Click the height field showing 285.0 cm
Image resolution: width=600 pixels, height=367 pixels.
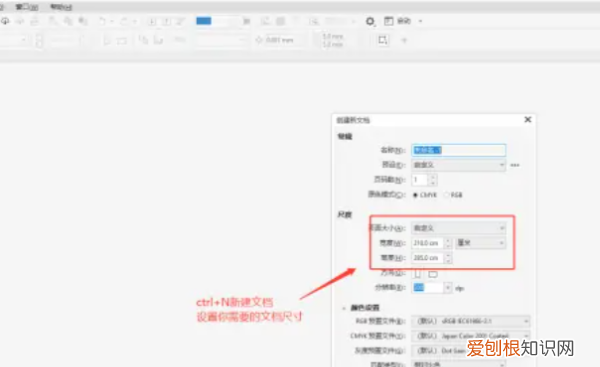427,258
